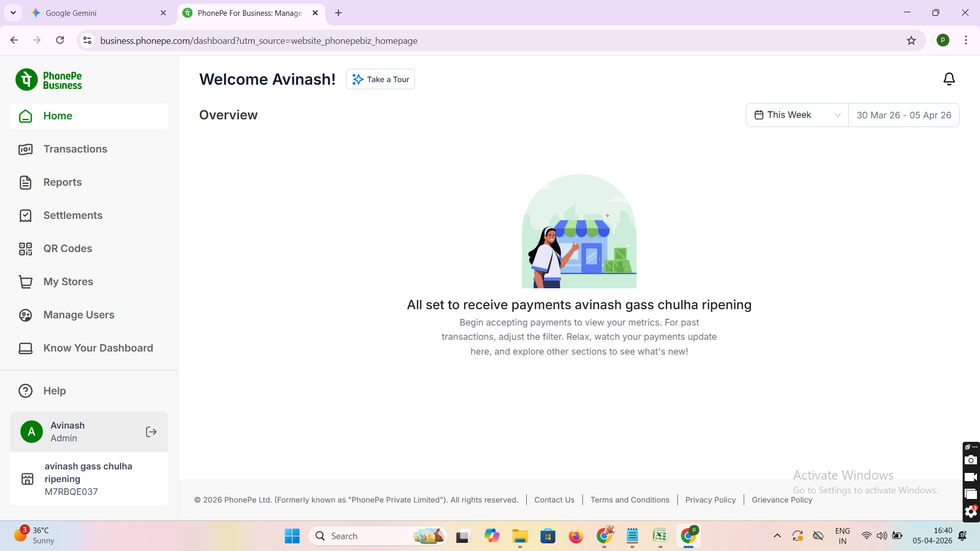
Task: Open Terms and Conditions link
Action: pos(630,500)
